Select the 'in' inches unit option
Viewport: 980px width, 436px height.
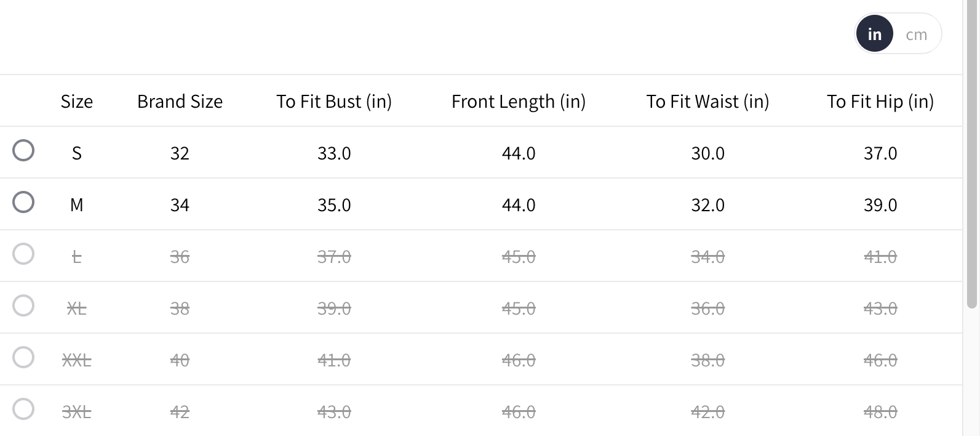point(874,34)
